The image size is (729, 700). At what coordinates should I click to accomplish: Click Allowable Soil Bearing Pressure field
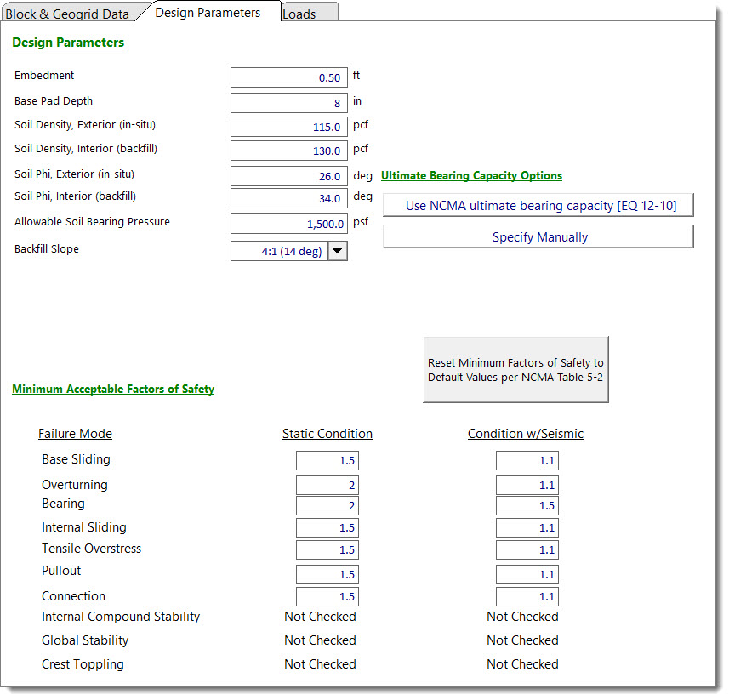(288, 224)
